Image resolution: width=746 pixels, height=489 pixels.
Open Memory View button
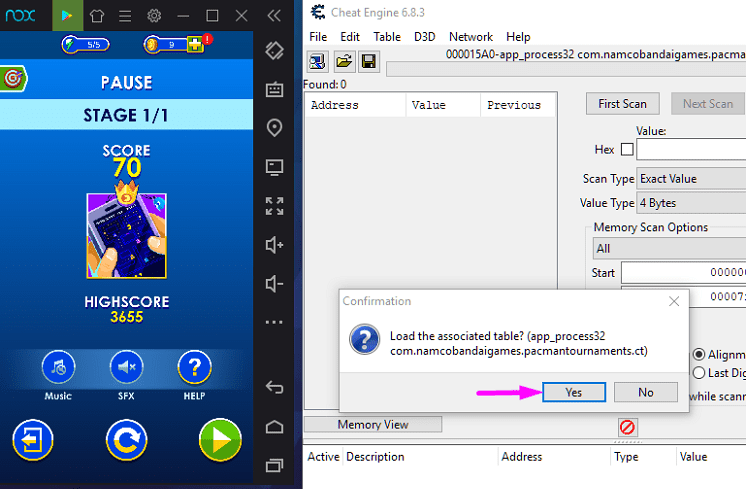[x=373, y=424]
